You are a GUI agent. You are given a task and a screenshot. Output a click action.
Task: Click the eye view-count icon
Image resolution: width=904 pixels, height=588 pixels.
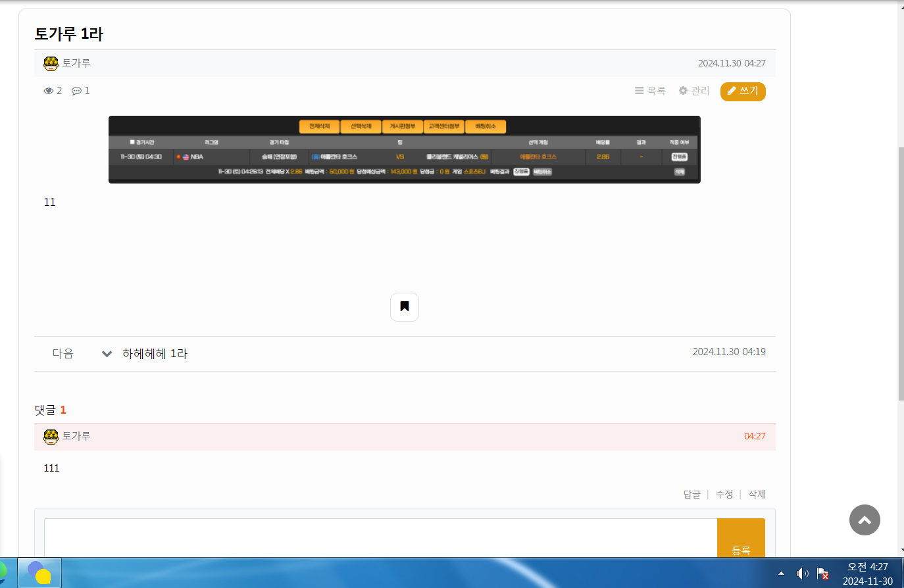click(49, 91)
